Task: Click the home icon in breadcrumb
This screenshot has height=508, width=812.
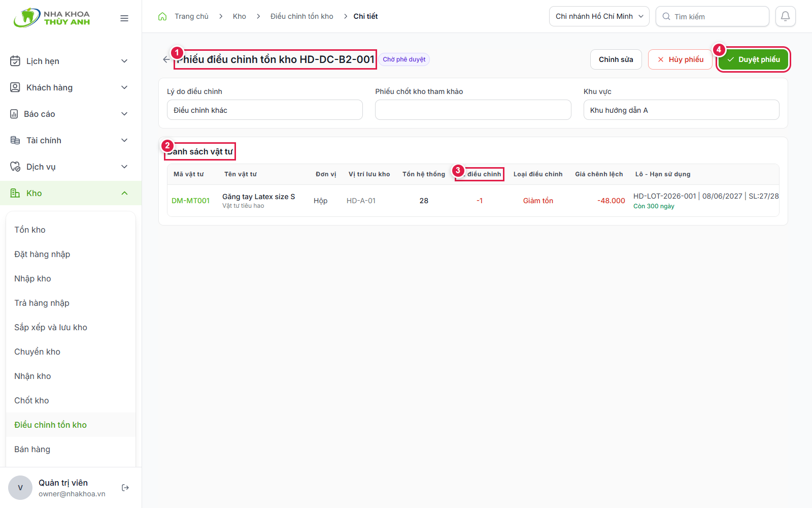Action: click(162, 16)
